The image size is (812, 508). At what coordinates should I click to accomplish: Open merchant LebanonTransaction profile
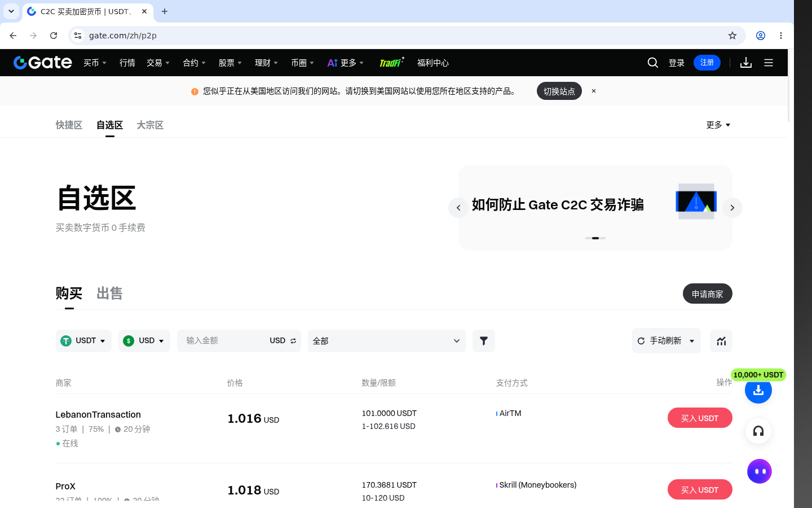tap(98, 414)
